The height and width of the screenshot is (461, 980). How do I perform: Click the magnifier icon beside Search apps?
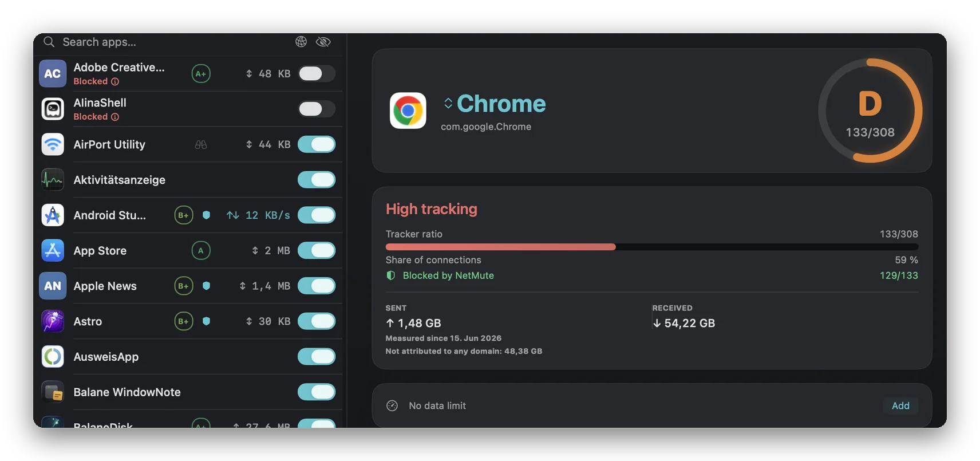point(49,42)
